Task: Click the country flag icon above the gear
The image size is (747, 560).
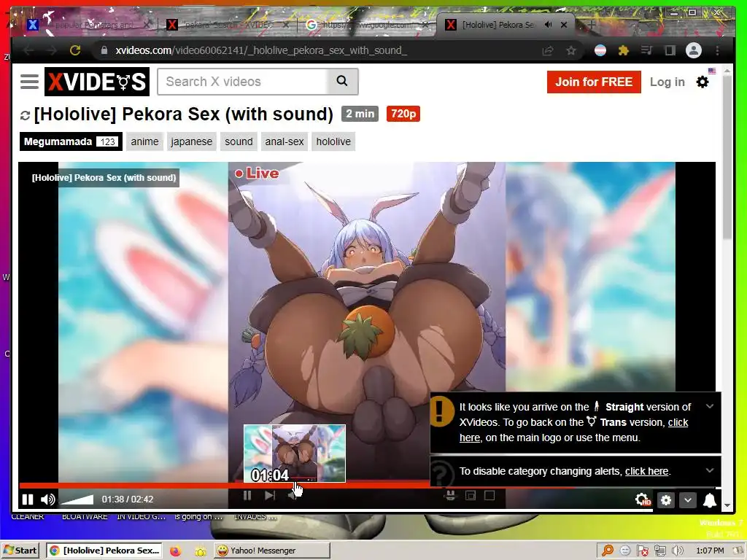Action: point(712,71)
